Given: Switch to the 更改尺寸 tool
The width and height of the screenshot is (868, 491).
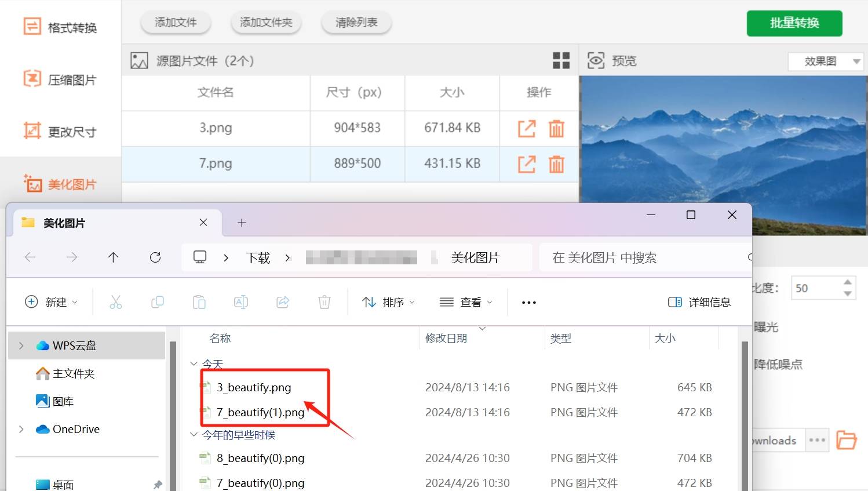Looking at the screenshot, I should point(60,131).
